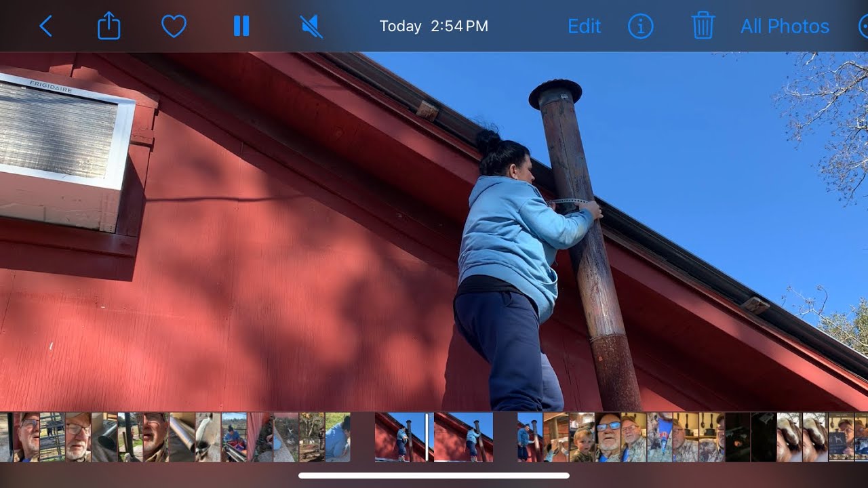Return to All Photos
This screenshot has width=868, height=488.
[785, 26]
